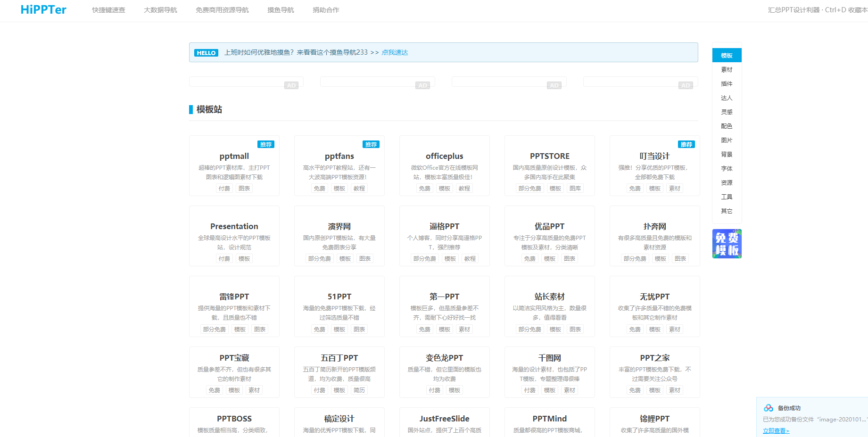Jump to 配色 section in sidebar
The image size is (868, 437).
point(727,126)
